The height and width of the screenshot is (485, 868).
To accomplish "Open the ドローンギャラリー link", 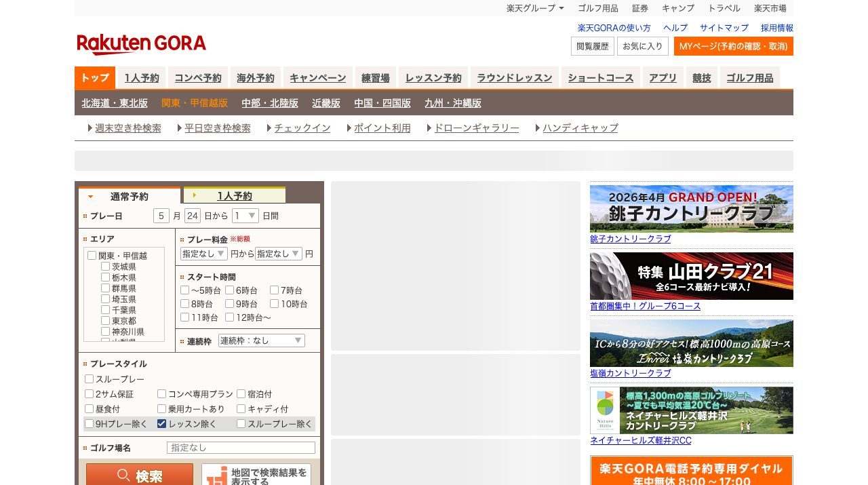I will tap(477, 128).
